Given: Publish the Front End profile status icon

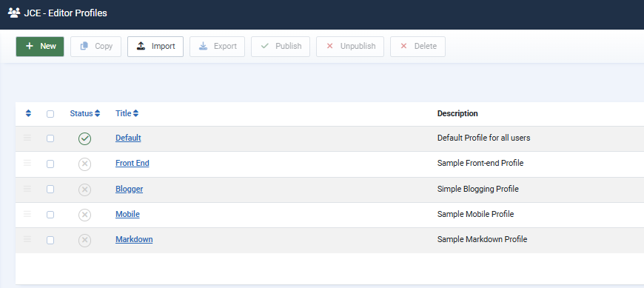Looking at the screenshot, I should [x=84, y=164].
